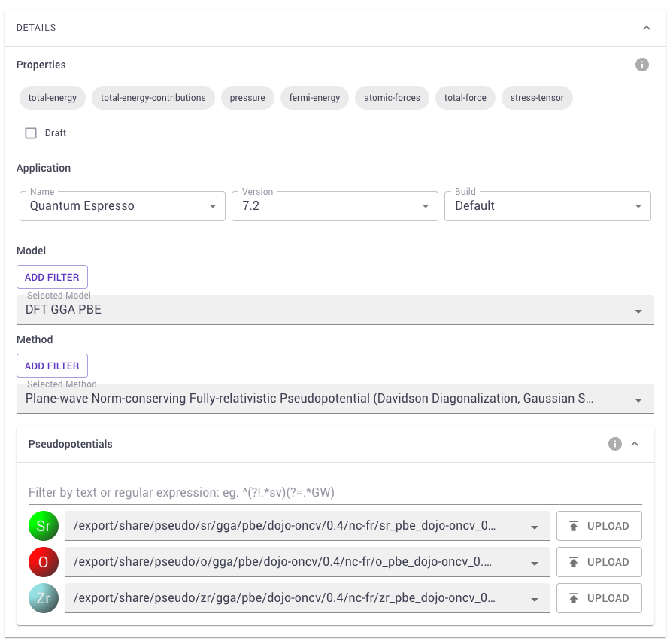Upload a pseudopotential file for Zr

(599, 598)
